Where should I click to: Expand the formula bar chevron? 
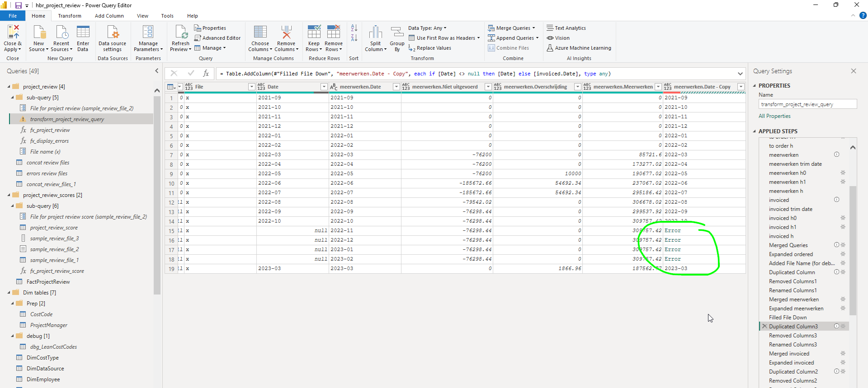tap(740, 74)
